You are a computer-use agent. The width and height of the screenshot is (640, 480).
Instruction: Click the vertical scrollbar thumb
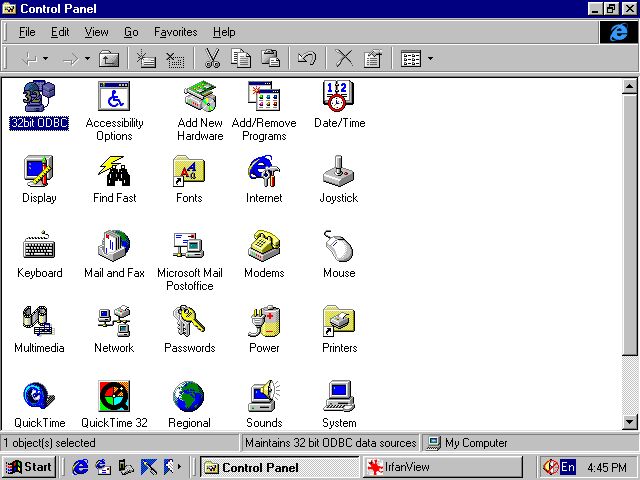point(629,224)
